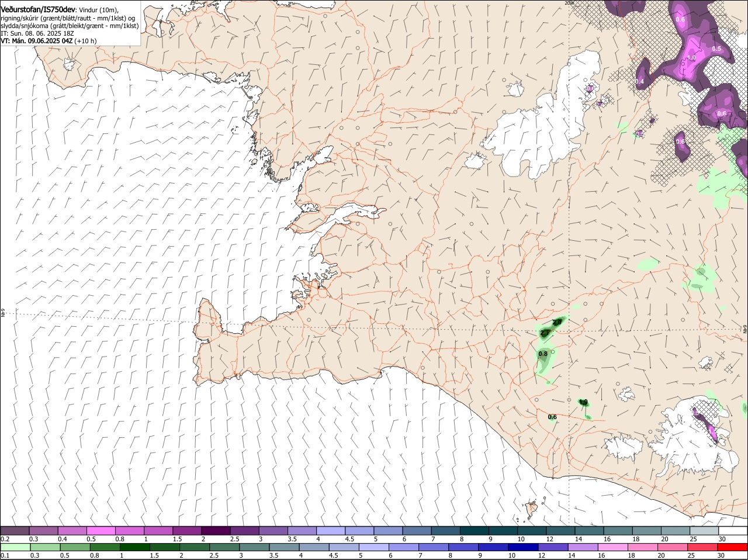This screenshot has width=748, height=560.
Task: Click the 1.0 snow value on the bright pink area
Action: [691, 58]
